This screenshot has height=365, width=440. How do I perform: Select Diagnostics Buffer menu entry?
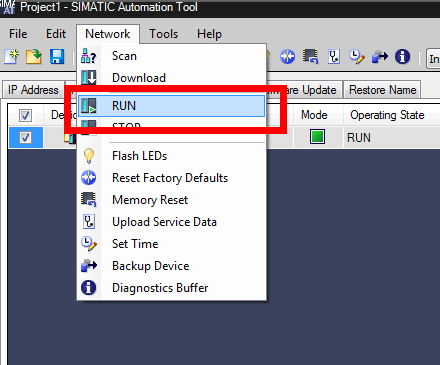click(172, 288)
